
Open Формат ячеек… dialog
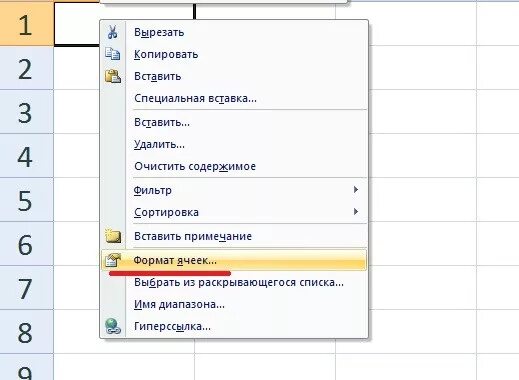click(234, 260)
